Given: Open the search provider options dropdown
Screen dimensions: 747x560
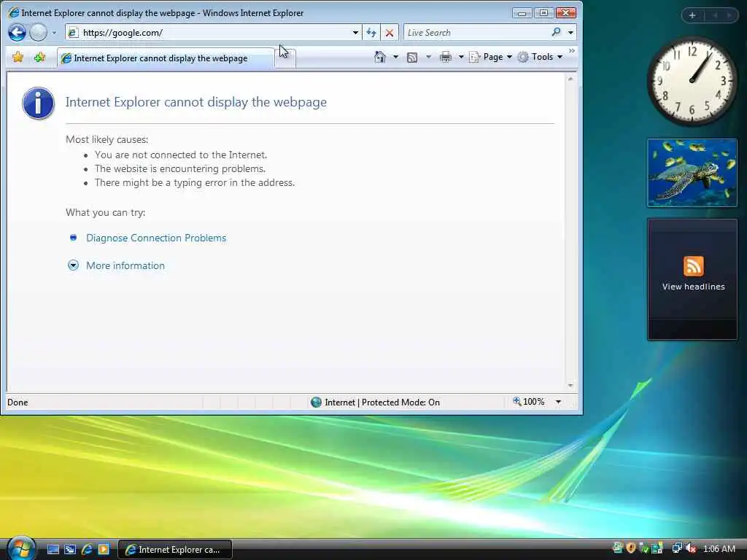Looking at the screenshot, I should click(x=570, y=32).
